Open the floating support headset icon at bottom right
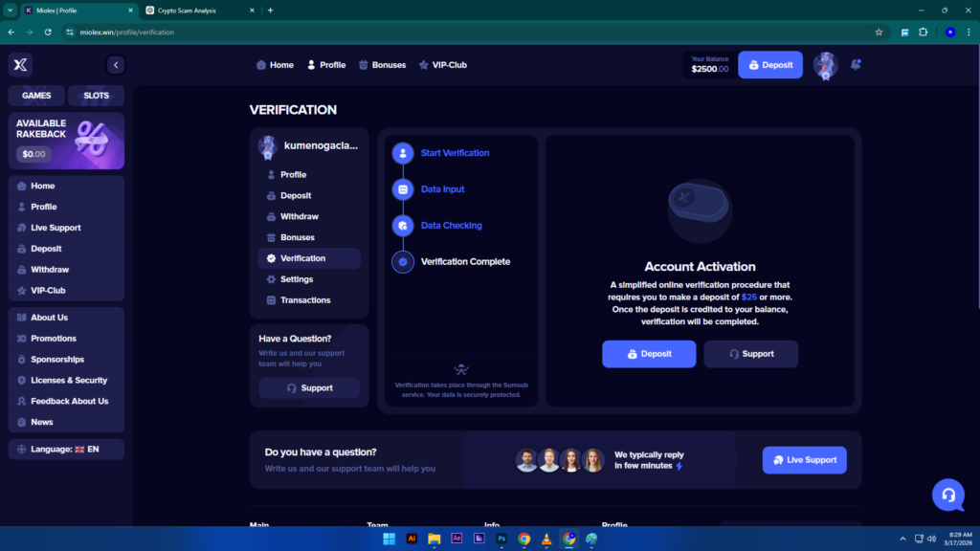 (947, 496)
